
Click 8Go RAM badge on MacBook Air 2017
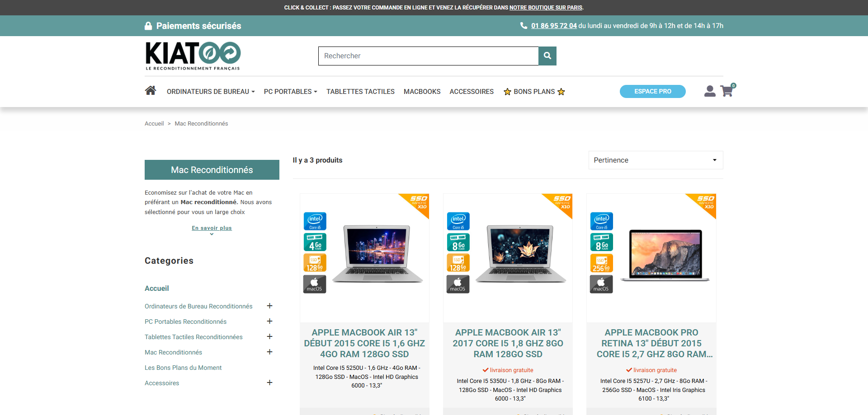[458, 242]
